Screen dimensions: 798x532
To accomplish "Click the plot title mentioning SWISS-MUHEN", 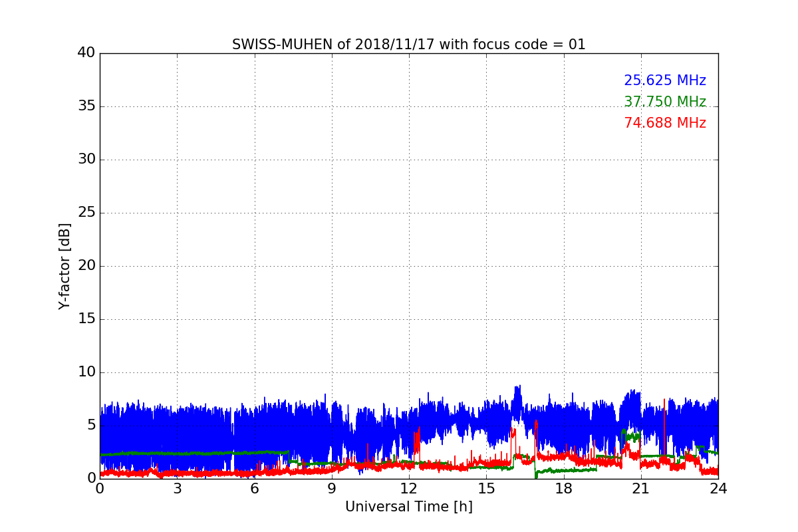I will click(409, 45).
